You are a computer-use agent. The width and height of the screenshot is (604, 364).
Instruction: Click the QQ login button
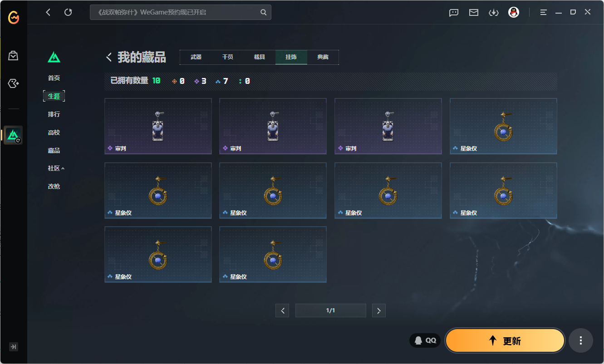click(x=425, y=340)
